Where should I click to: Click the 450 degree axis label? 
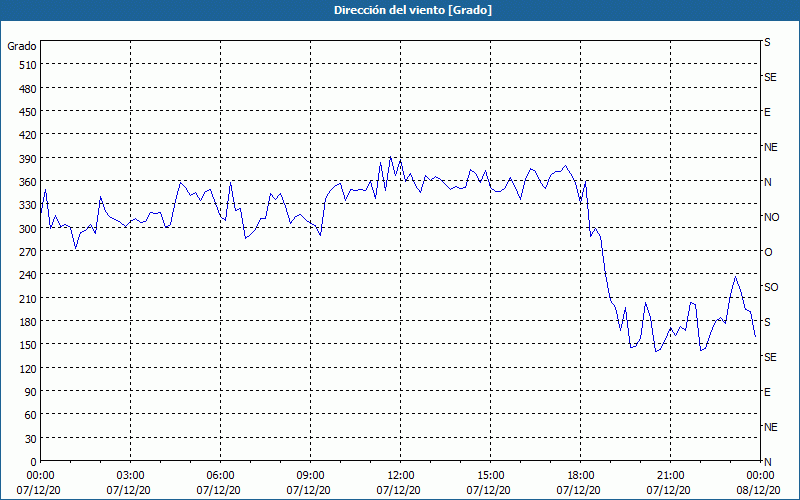[x=29, y=112]
